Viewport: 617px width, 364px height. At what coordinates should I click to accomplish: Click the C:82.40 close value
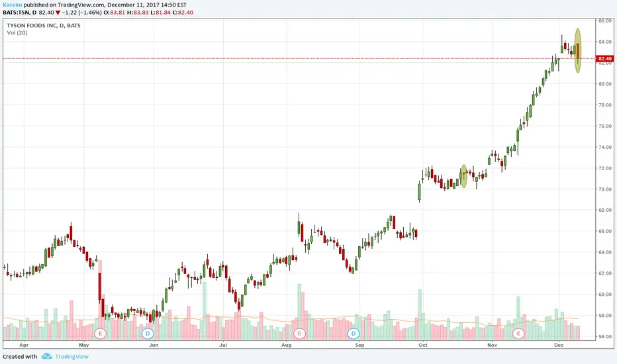183,13
